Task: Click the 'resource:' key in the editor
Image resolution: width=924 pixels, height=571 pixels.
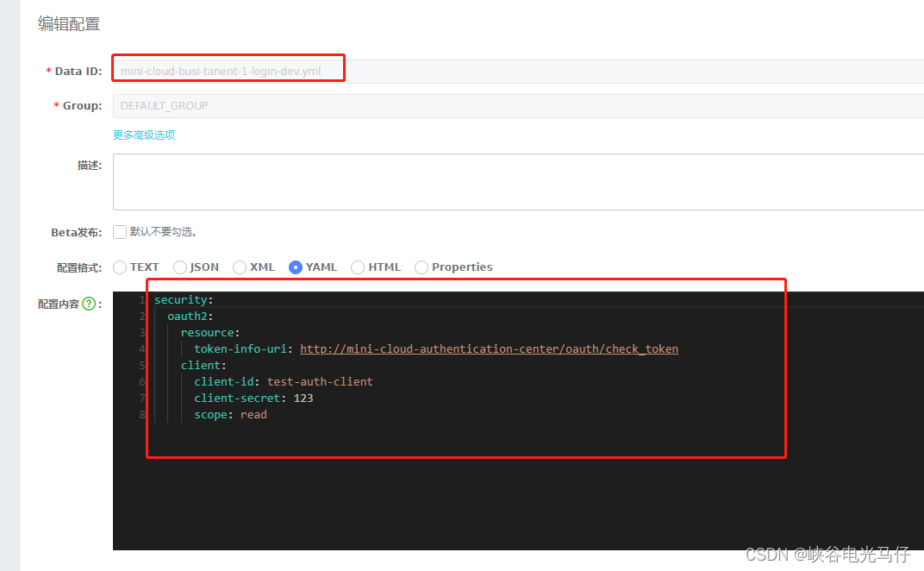Action: tap(210, 333)
